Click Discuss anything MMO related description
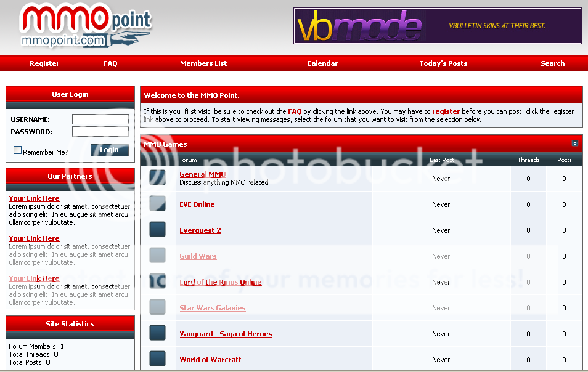The image size is (588, 372). (x=224, y=182)
